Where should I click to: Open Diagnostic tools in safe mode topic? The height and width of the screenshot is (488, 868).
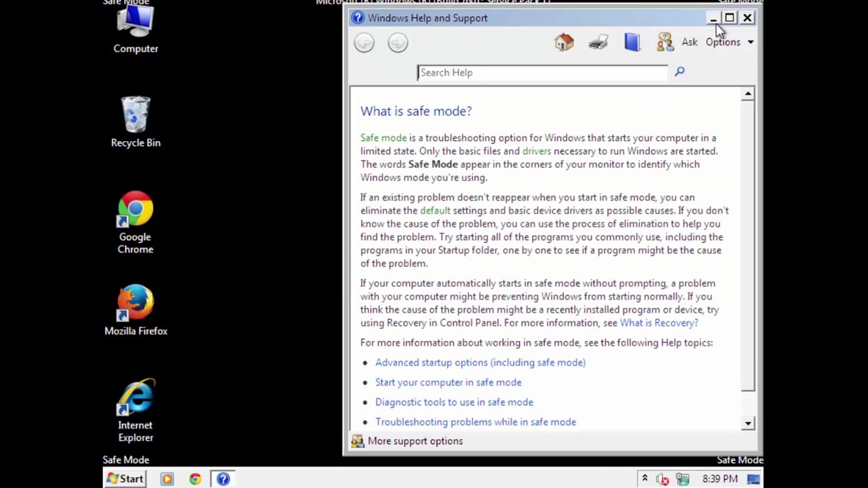coord(454,402)
